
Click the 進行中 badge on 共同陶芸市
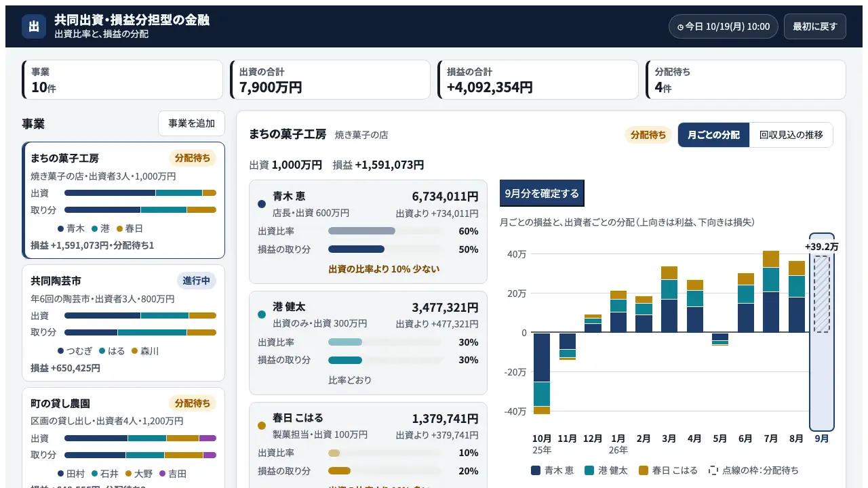coord(197,281)
